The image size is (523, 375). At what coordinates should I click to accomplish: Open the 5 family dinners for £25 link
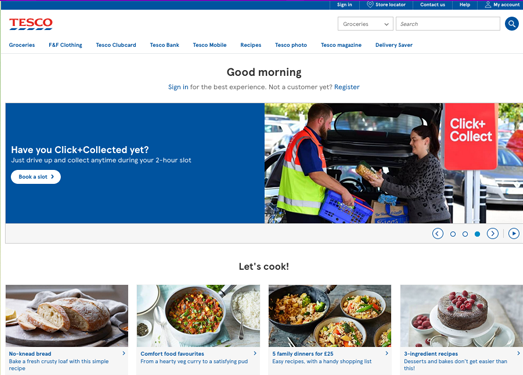tap(303, 354)
